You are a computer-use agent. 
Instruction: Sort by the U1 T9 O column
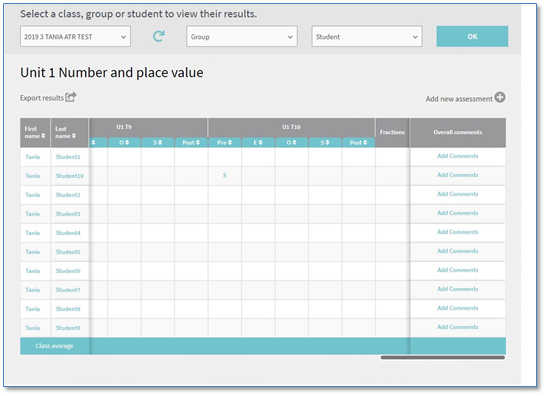[x=124, y=142]
